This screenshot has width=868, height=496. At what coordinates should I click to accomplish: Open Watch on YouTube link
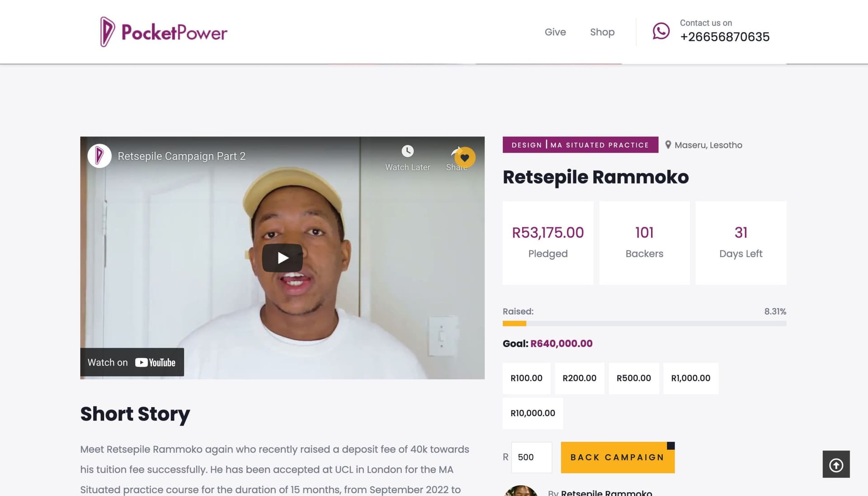[132, 362]
